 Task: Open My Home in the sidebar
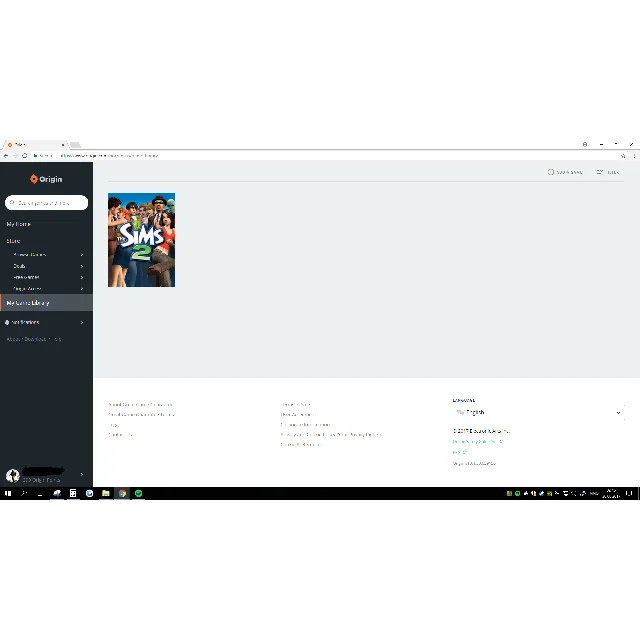(18, 224)
